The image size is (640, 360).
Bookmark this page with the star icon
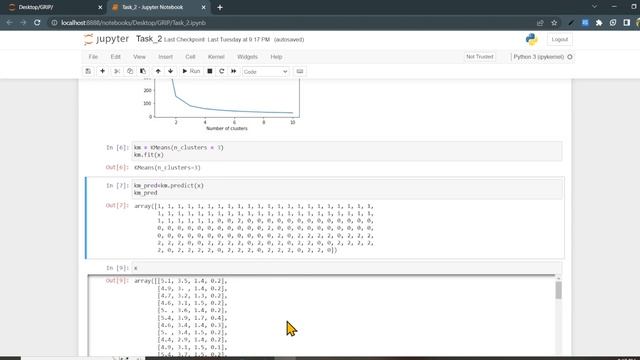[554, 23]
